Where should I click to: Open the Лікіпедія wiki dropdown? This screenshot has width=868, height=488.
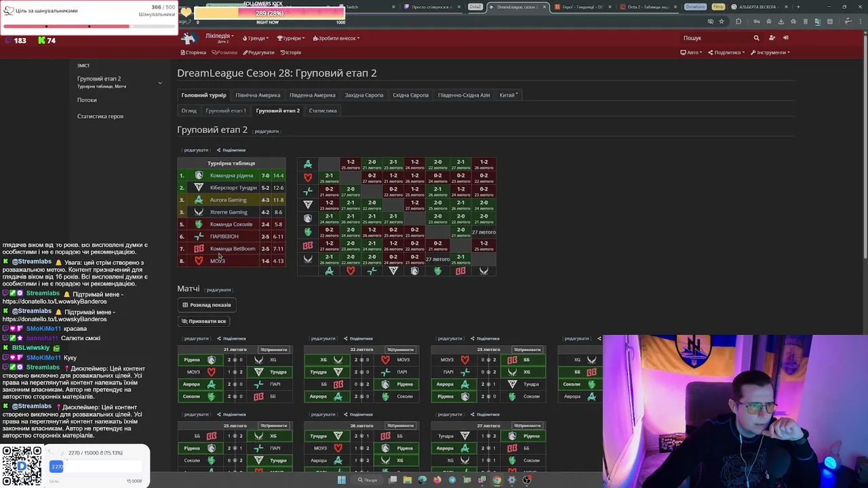coord(220,37)
